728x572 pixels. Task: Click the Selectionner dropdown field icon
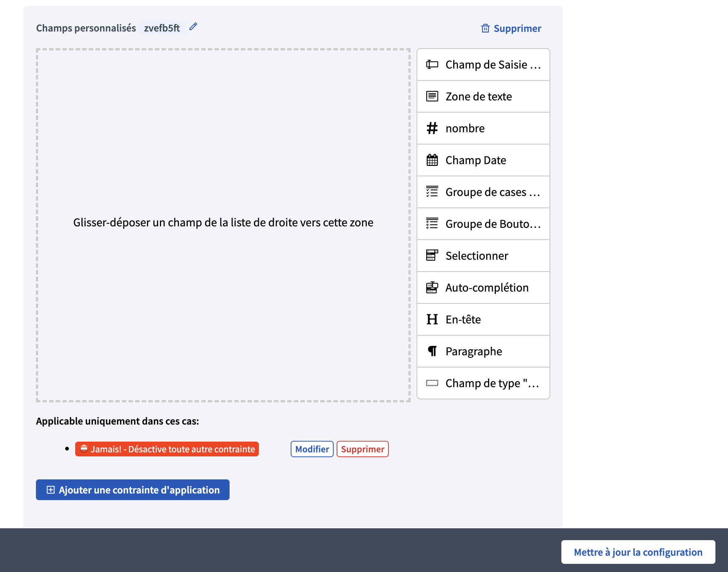pos(432,256)
